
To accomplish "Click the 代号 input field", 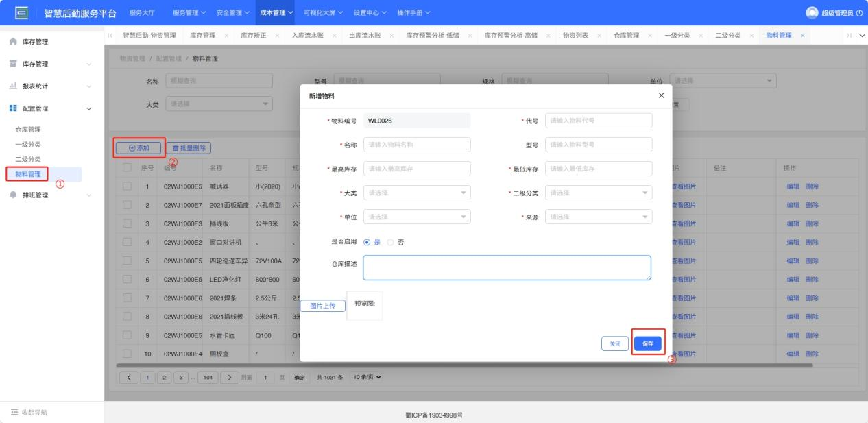I will (x=599, y=121).
